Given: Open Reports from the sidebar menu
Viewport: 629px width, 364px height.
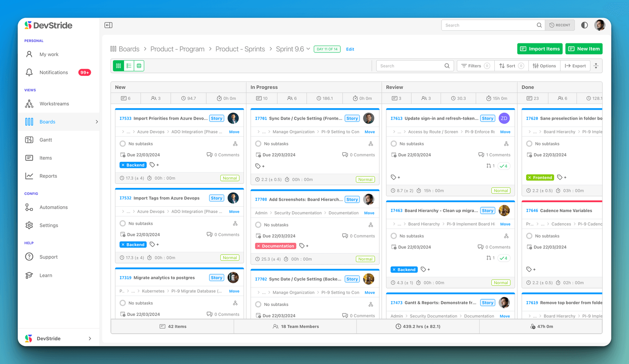Looking at the screenshot, I should pyautogui.click(x=48, y=176).
